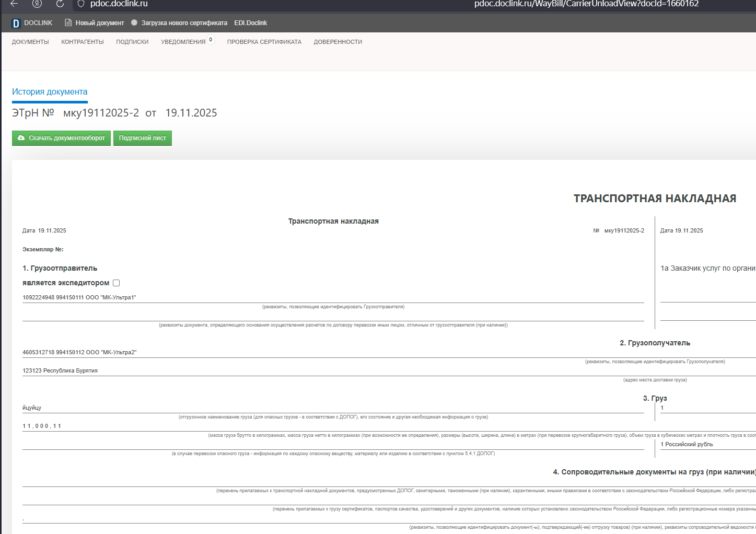Open the DOCLINK home link
The height and width of the screenshot is (534, 756).
tap(38, 23)
